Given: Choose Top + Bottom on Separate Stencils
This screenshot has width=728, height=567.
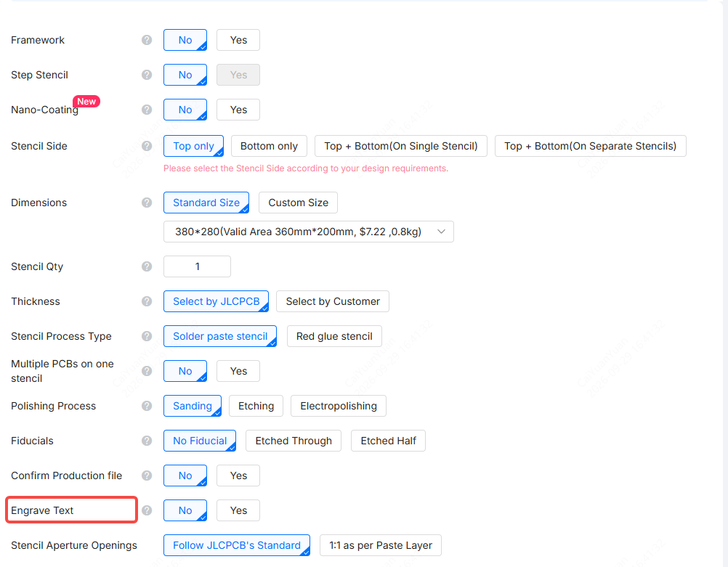Looking at the screenshot, I should (x=590, y=146).
